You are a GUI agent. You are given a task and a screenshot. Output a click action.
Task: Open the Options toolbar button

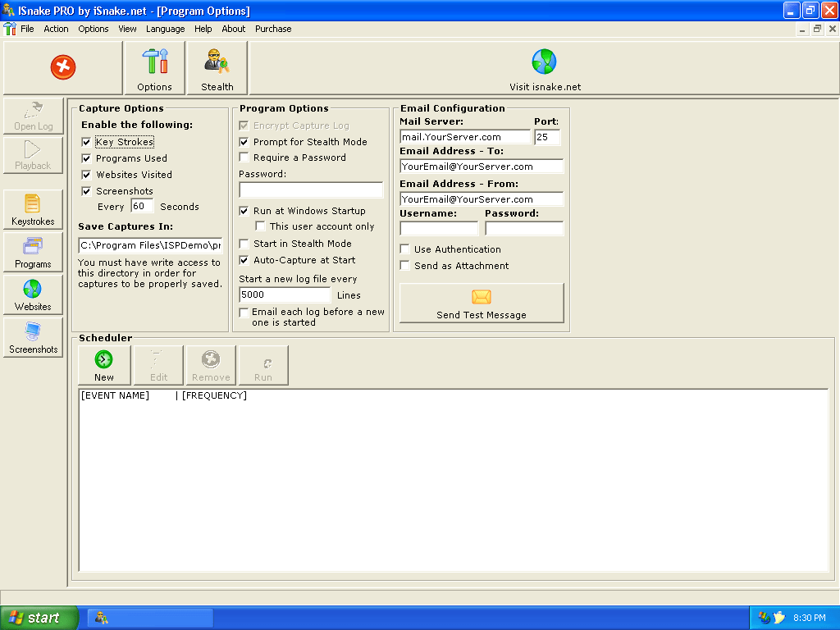pyautogui.click(x=154, y=68)
